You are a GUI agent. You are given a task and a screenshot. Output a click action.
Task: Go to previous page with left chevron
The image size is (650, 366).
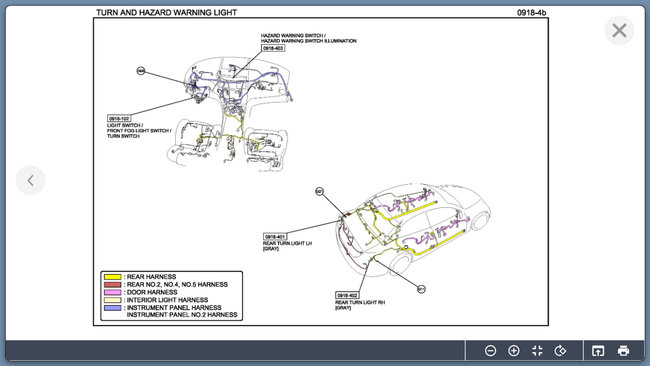point(30,180)
